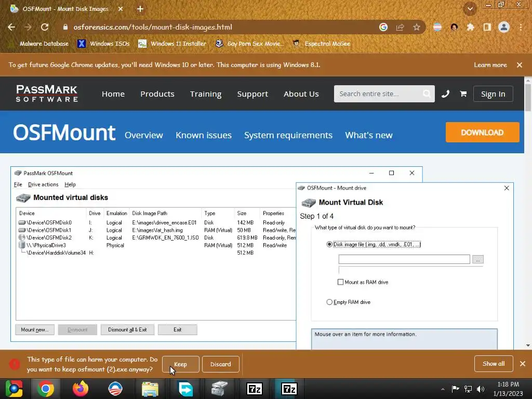
Task: Open File Explorer from the taskbar
Action: tap(150, 389)
